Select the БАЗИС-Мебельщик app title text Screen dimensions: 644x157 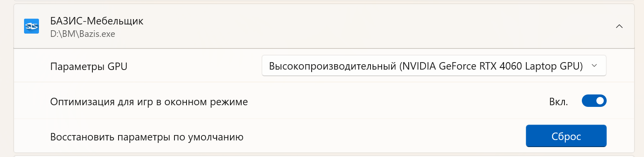97,21
